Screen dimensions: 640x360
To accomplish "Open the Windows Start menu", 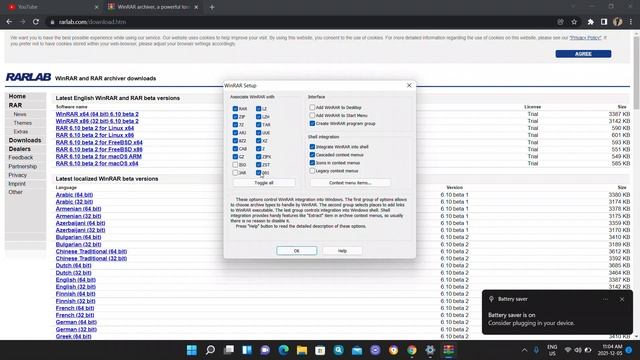I will tap(192, 350).
